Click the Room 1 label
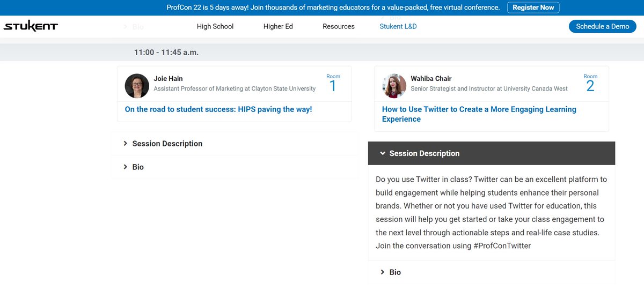 tap(333, 84)
